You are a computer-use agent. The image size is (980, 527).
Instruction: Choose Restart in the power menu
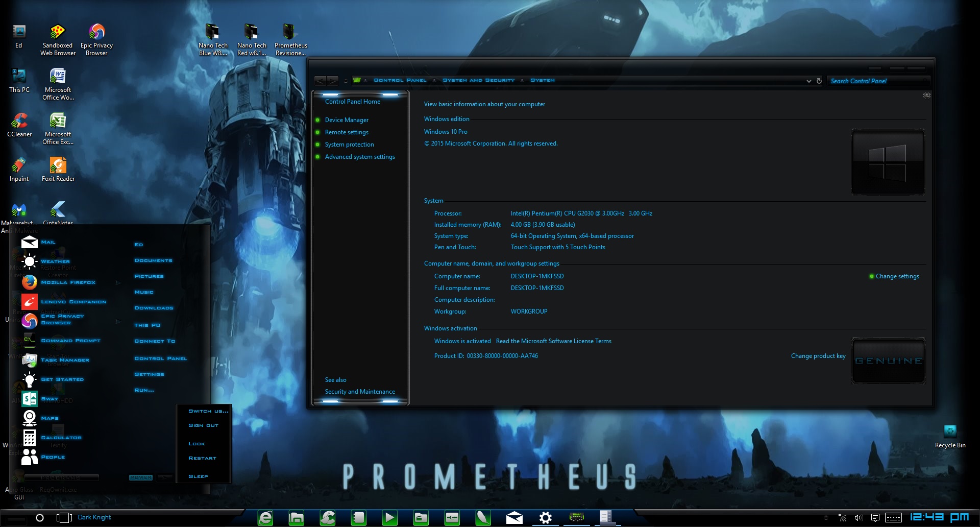pos(202,458)
